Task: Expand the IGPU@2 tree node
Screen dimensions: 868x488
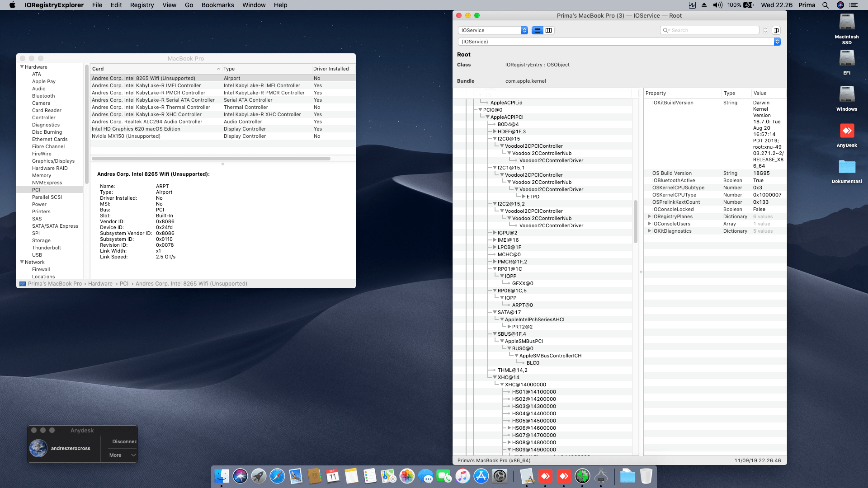Action: click(x=495, y=233)
